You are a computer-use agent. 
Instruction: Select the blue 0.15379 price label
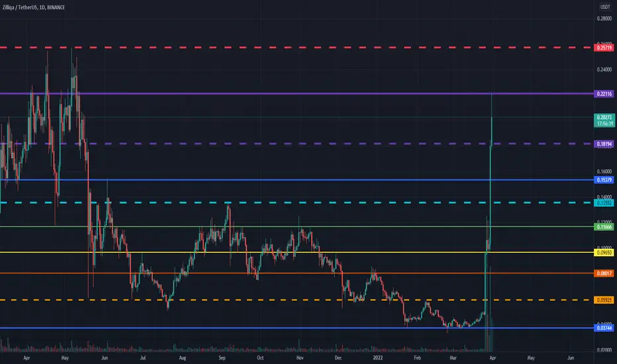(604, 180)
